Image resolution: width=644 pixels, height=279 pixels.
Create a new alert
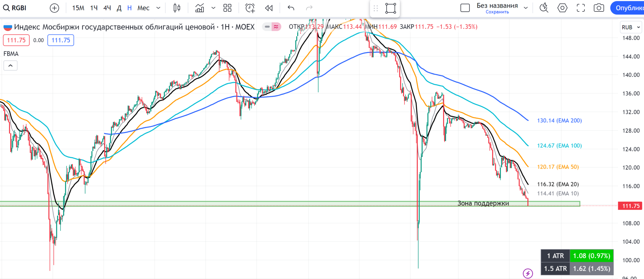(x=250, y=8)
